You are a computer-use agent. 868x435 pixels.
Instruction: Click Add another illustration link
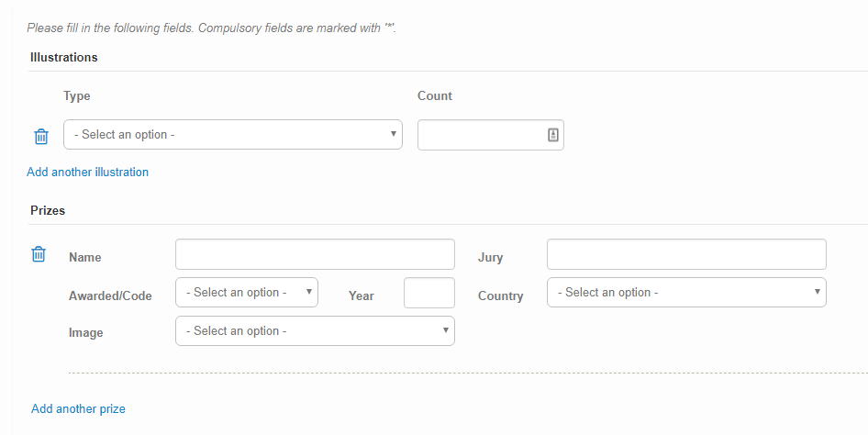[x=87, y=173]
